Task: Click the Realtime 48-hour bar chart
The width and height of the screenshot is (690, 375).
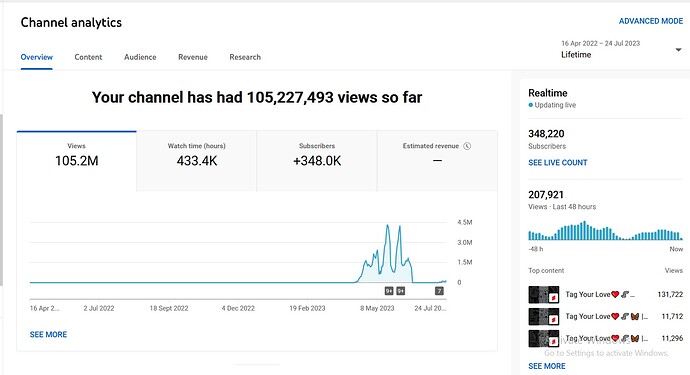Action: tap(605, 231)
